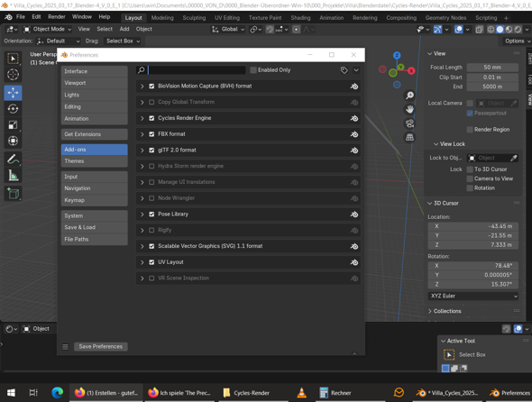Click the 3D Cursor Location X value
This screenshot has width=532, height=402.
pos(473,226)
